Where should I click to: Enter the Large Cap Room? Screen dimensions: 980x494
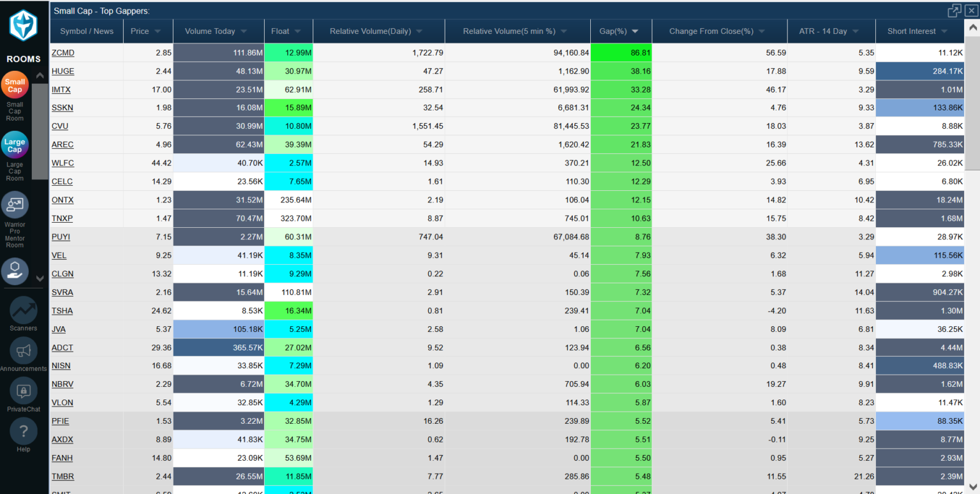(15, 144)
